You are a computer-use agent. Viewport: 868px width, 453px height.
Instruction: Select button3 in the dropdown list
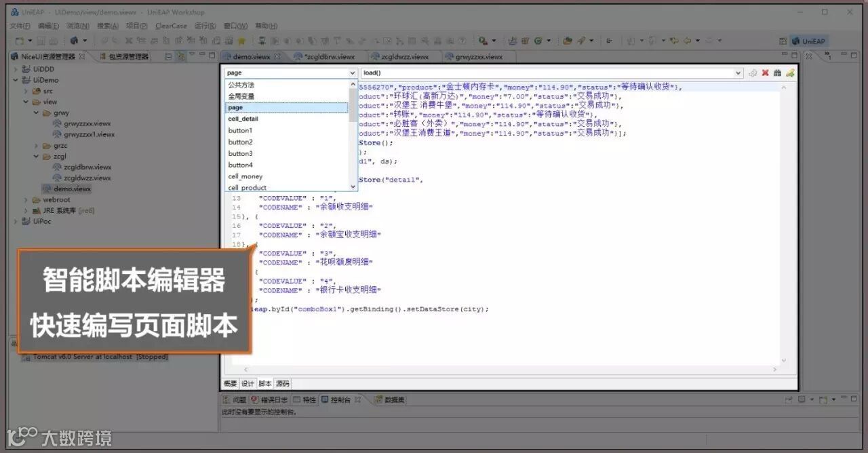tap(287, 153)
